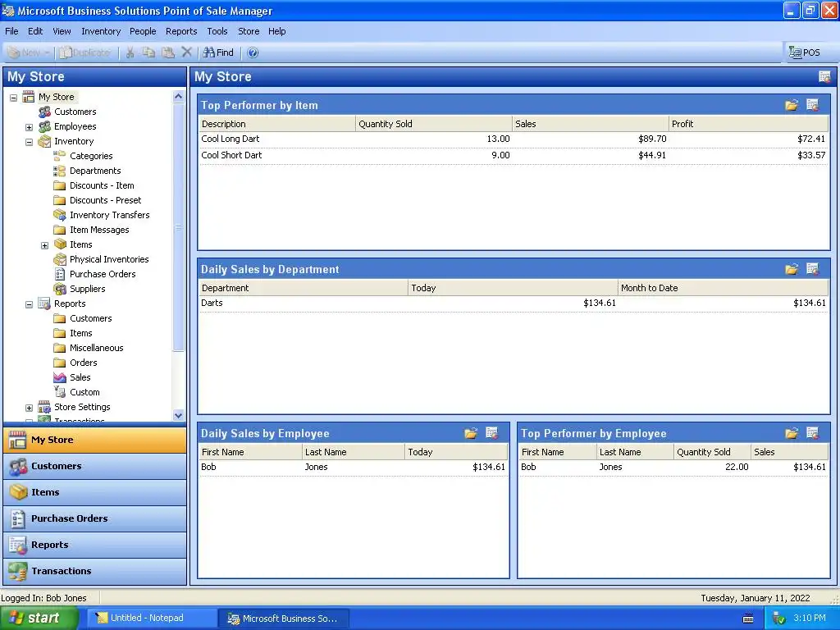The height and width of the screenshot is (630, 840).
Task: Launch POS from toolbar
Action: click(804, 52)
